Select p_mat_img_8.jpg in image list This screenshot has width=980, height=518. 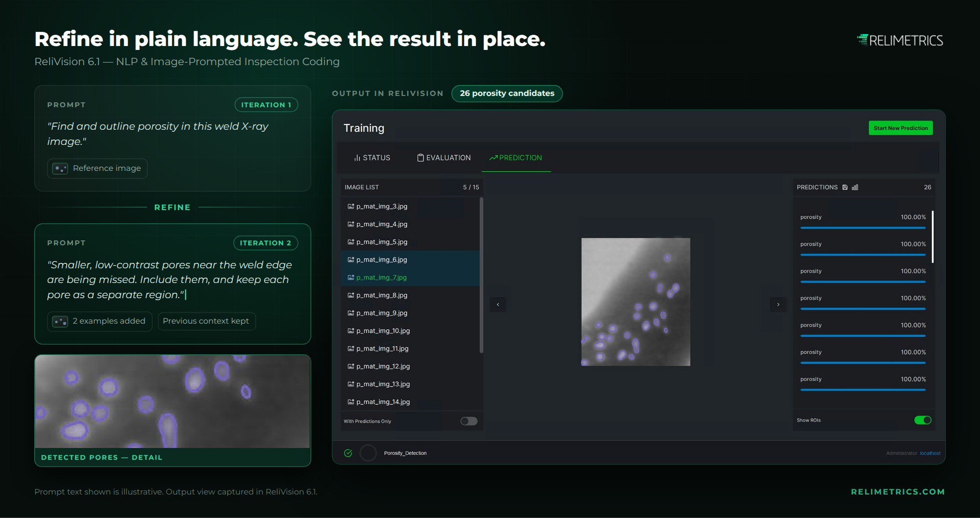pyautogui.click(x=410, y=295)
